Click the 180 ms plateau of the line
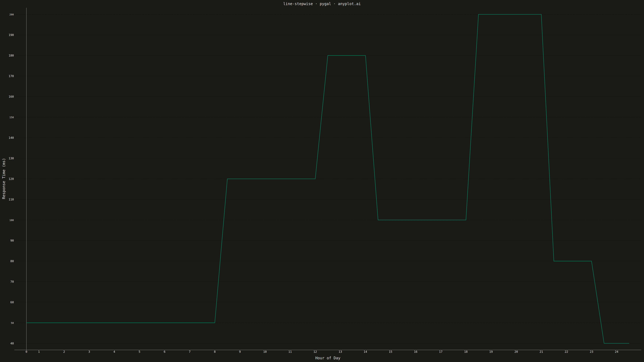 coord(347,56)
